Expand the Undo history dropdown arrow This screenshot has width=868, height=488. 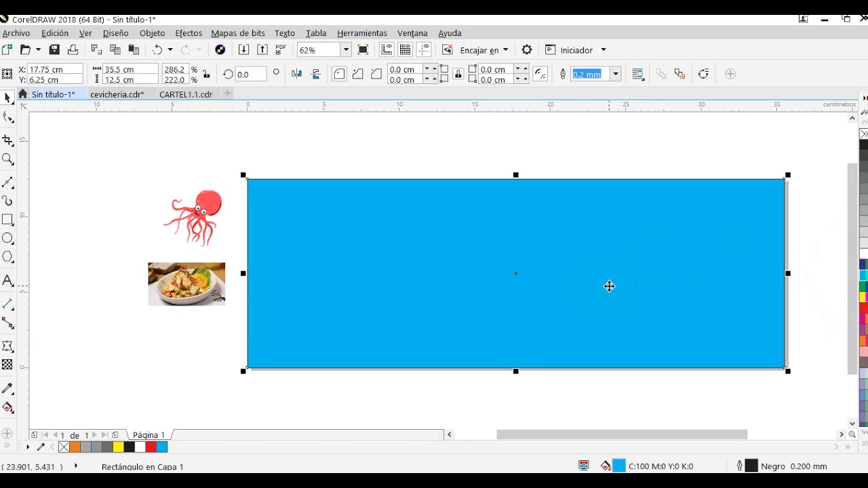pos(170,49)
